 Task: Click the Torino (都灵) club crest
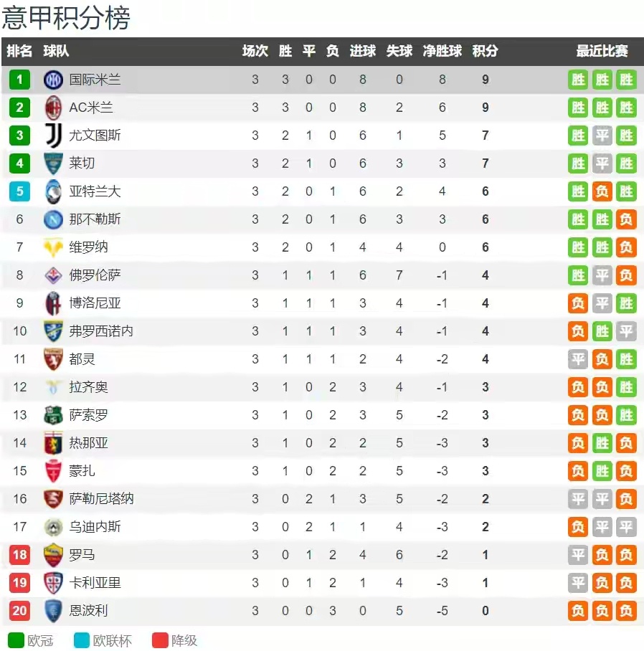click(x=54, y=359)
